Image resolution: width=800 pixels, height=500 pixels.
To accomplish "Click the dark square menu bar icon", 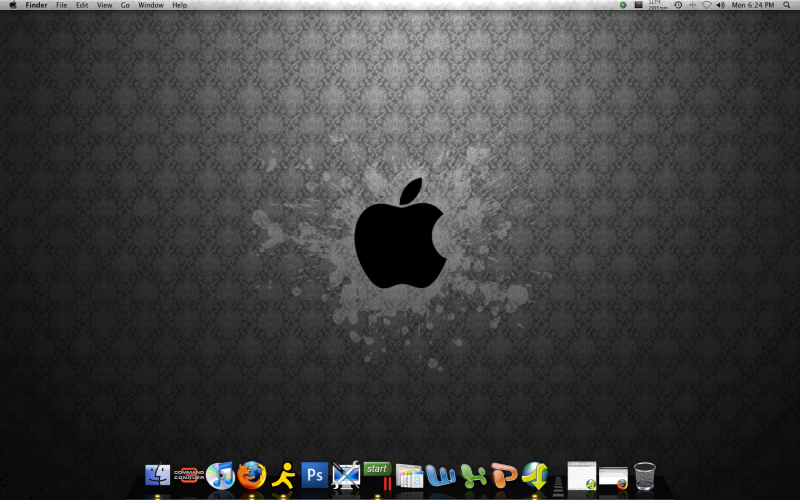I will [638, 5].
